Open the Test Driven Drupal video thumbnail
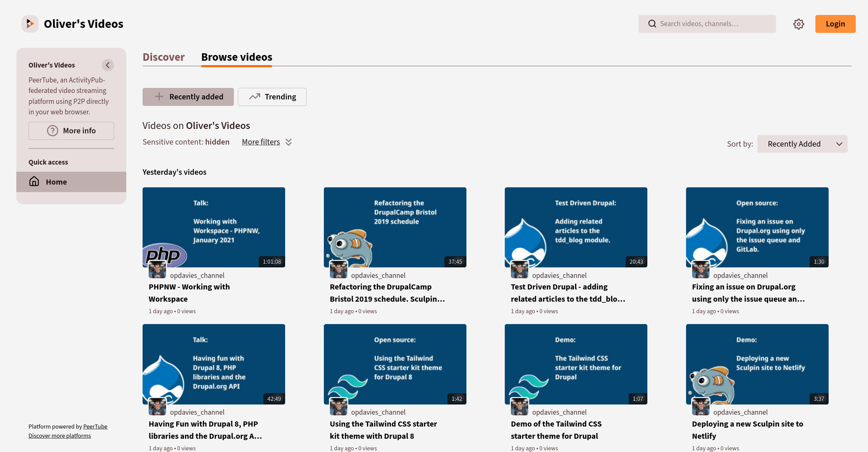The width and height of the screenshot is (868, 452). pos(576,227)
